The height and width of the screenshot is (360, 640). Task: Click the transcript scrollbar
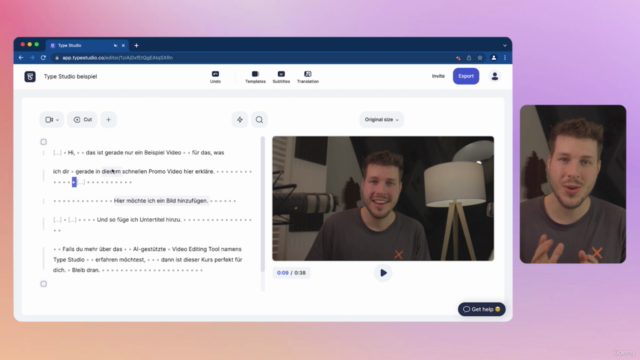click(x=262, y=204)
